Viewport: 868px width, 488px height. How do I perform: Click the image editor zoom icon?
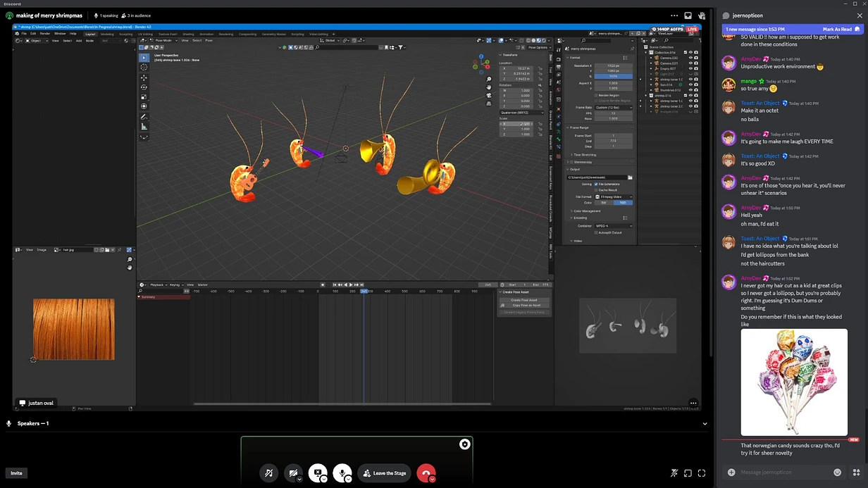130,260
